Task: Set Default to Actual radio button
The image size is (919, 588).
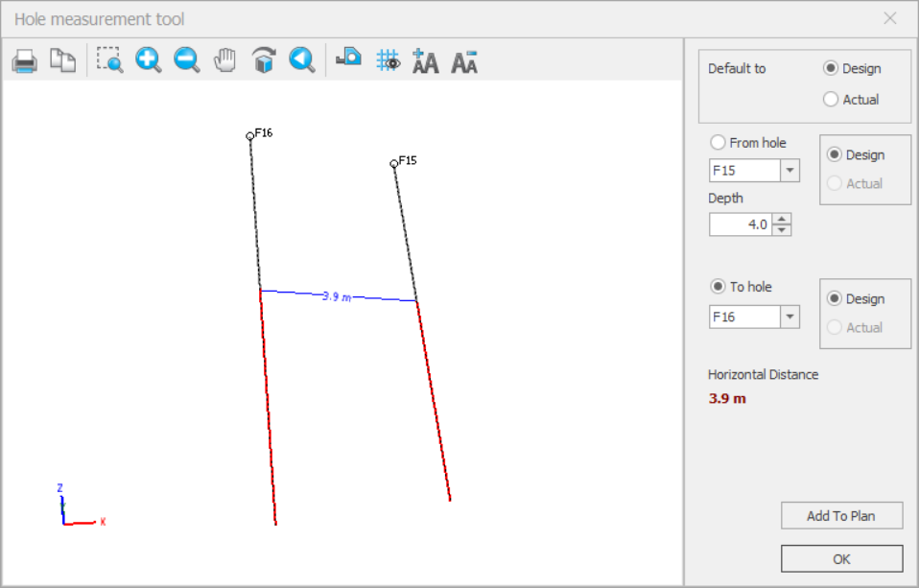Action: (x=831, y=99)
